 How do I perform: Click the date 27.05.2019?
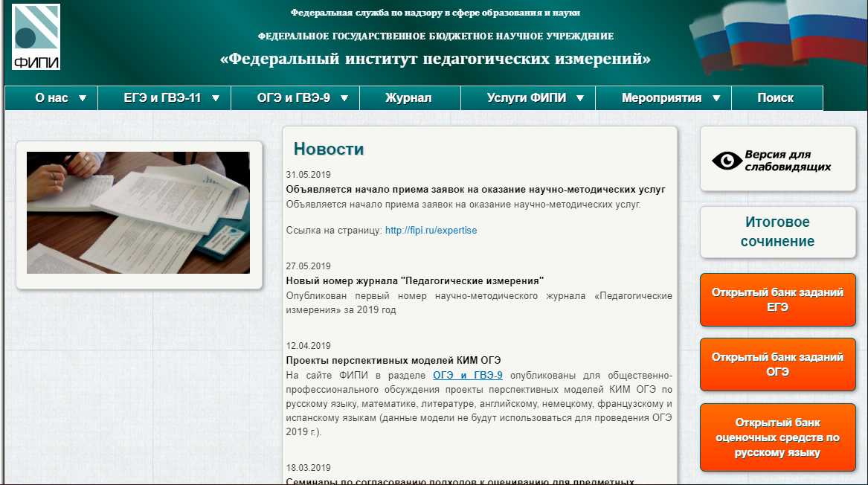pyautogui.click(x=309, y=266)
